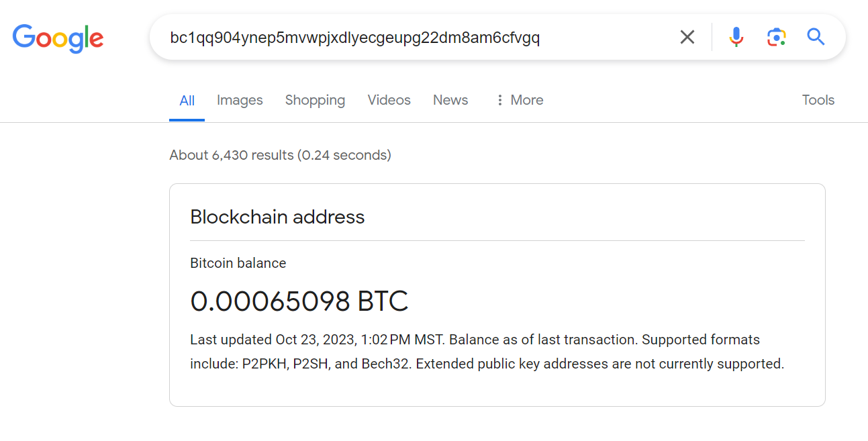The width and height of the screenshot is (868, 441).
Task: Clear the search box with the X icon
Action: click(687, 37)
